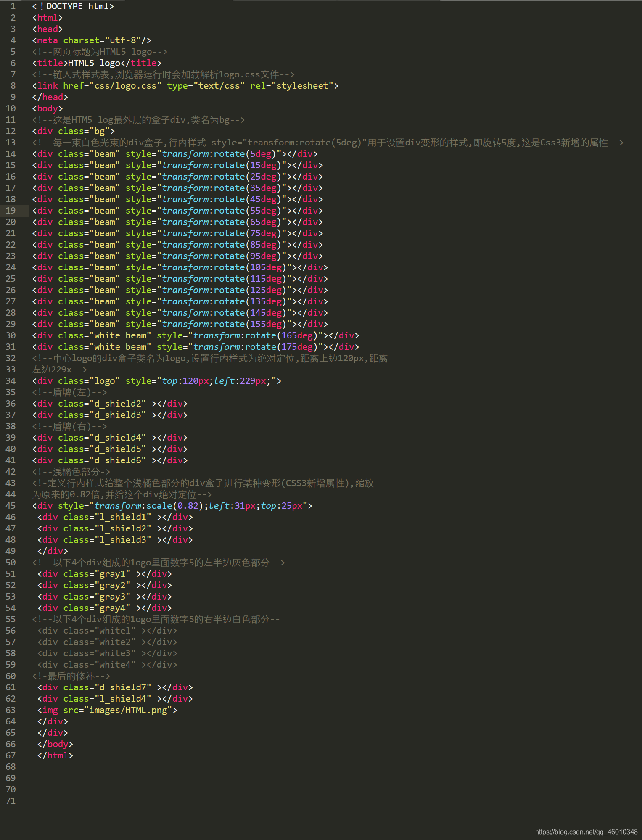Click the comment describing white beam rotate style
642x840 pixels.
(328, 143)
